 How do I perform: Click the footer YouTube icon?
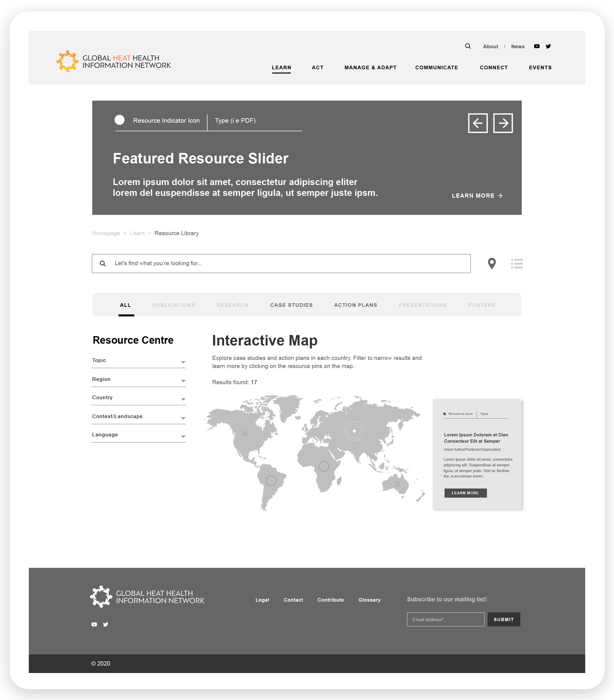(94, 624)
